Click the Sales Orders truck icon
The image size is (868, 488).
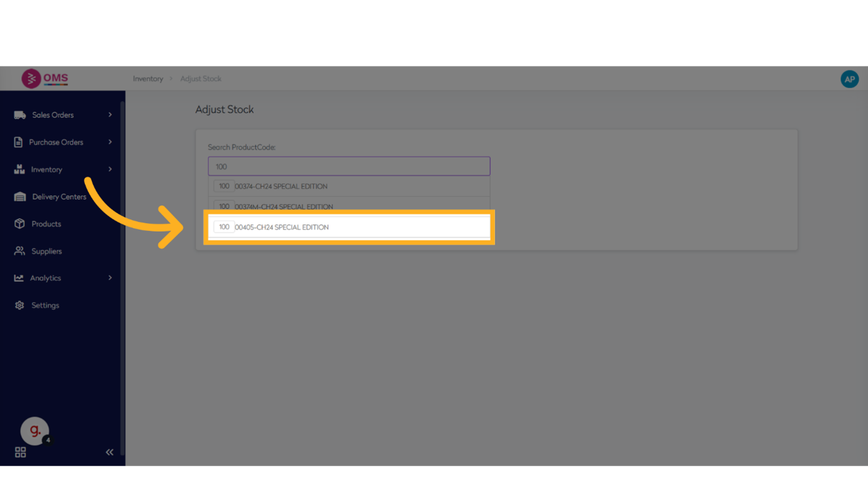(x=20, y=115)
